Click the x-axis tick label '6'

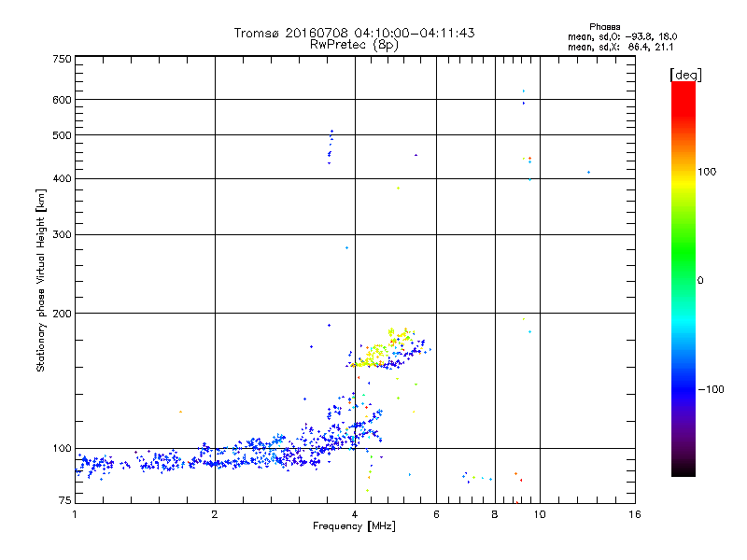[x=436, y=514]
